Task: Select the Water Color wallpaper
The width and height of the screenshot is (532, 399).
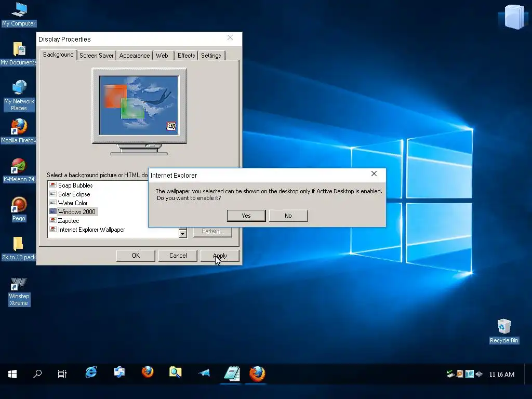Action: (x=72, y=203)
